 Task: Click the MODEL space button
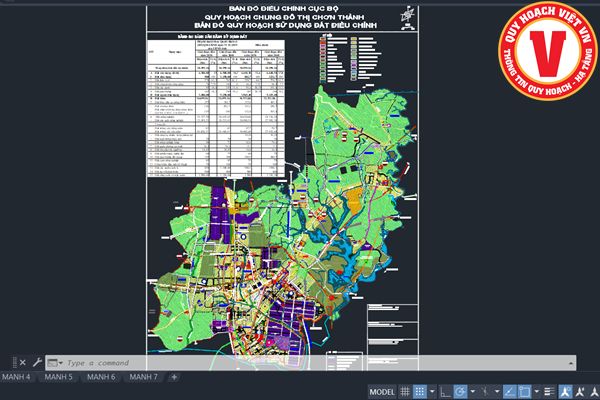tap(381, 391)
